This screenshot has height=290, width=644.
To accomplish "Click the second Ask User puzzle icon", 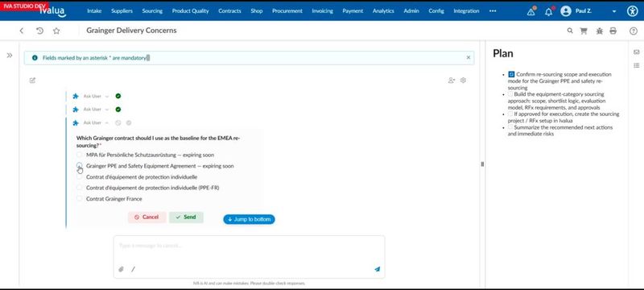I will click(76, 110).
